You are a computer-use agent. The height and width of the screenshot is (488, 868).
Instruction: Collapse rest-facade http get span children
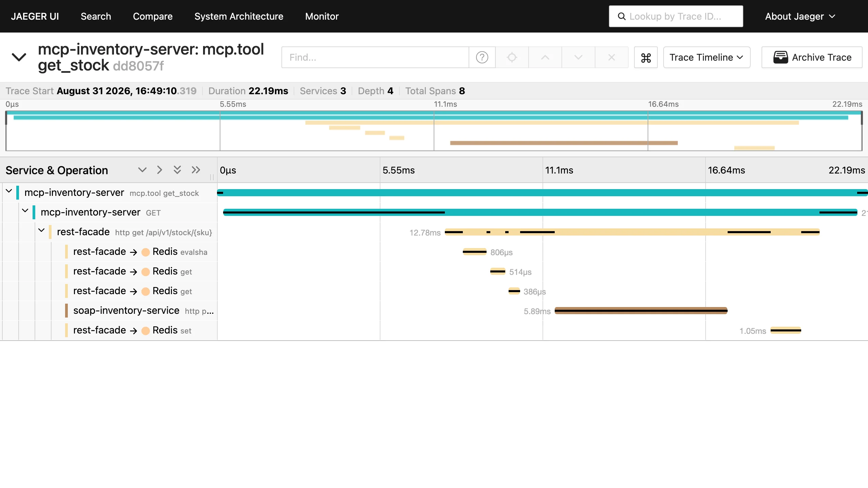point(41,230)
